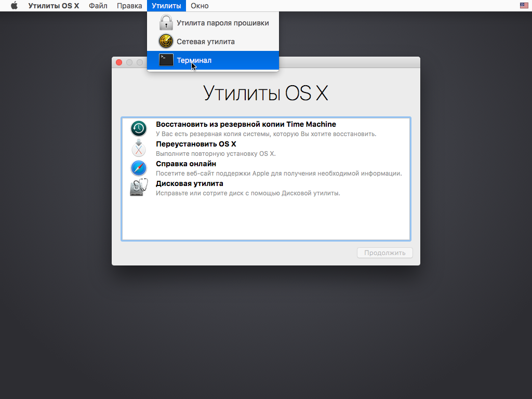The width and height of the screenshot is (532, 399).
Task: Choose Сетевая утилита menu entry
Action: 206,42
